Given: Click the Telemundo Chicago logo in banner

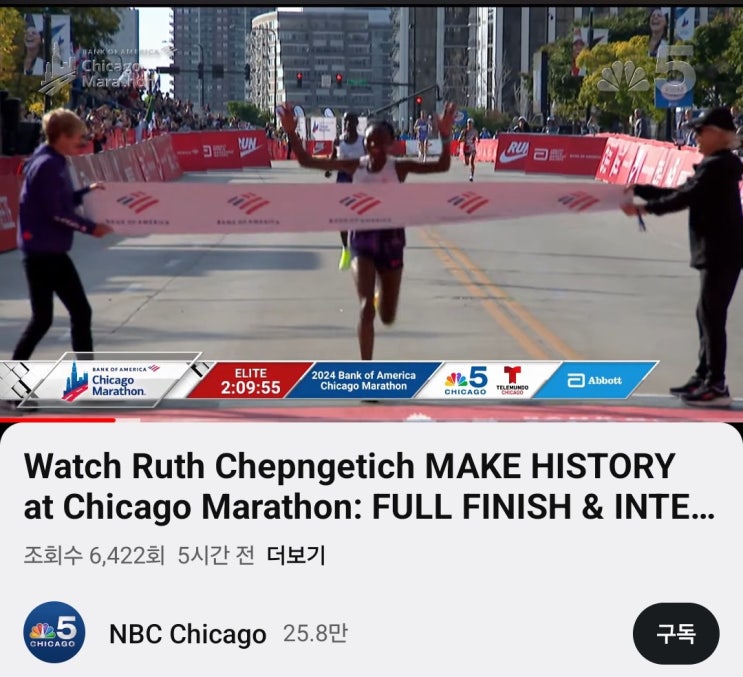Looking at the screenshot, I should point(512,380).
